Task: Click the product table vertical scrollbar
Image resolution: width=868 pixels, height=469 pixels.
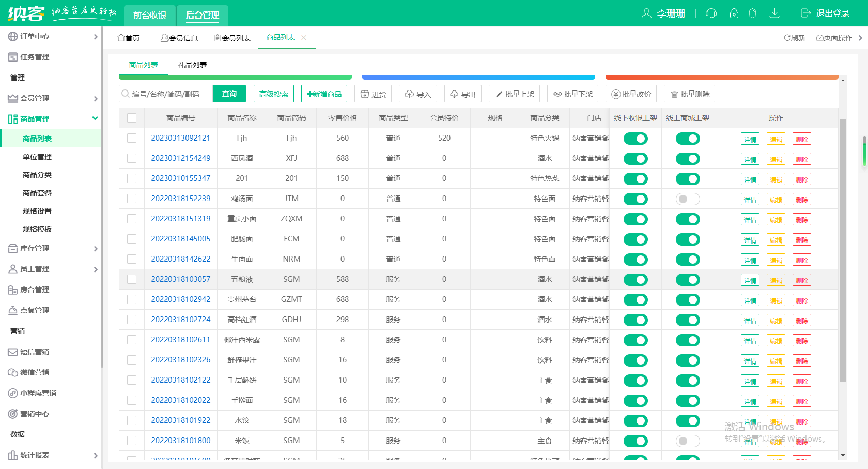Action: [x=843, y=248]
